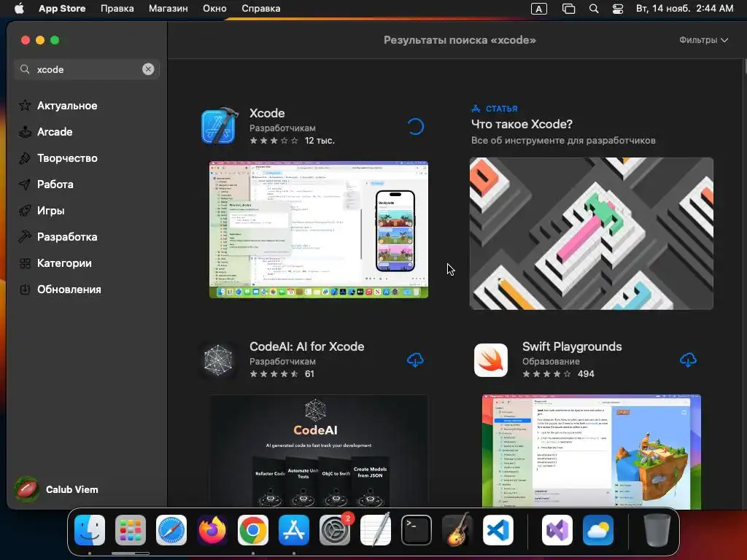The height and width of the screenshot is (560, 747).
Task: Open System Settings from the Dock
Action: [335, 530]
